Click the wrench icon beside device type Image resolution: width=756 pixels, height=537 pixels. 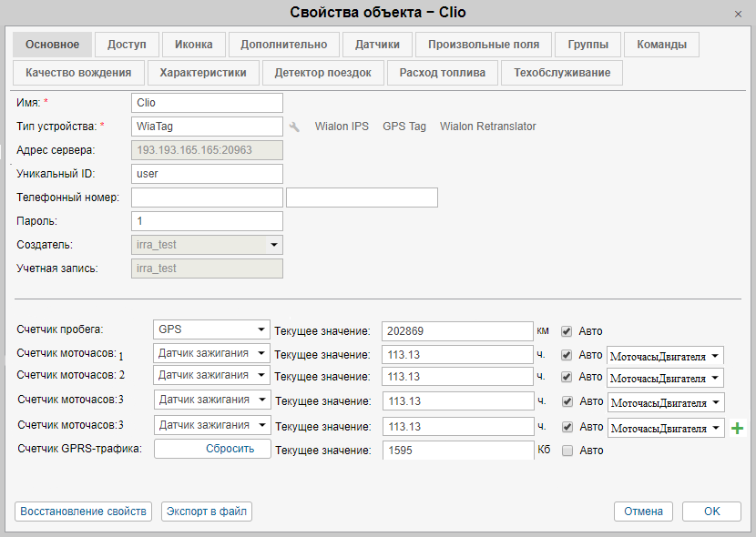click(x=294, y=127)
